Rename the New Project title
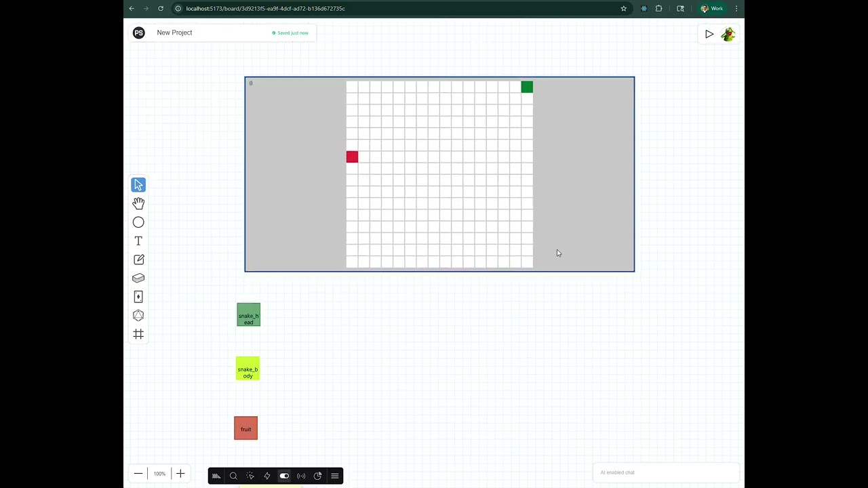The height and width of the screenshot is (488, 868). pos(174,33)
